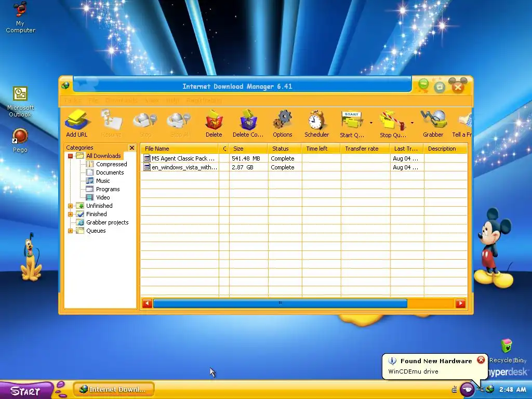532x399 pixels.
Task: Click the 2.87 GB size cell
Action: [x=248, y=167]
